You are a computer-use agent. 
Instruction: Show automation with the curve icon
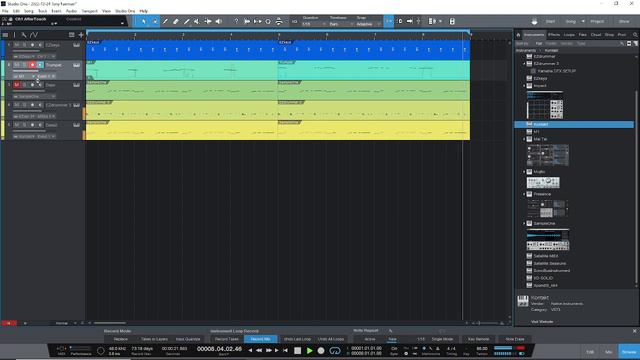pyautogui.click(x=34, y=35)
